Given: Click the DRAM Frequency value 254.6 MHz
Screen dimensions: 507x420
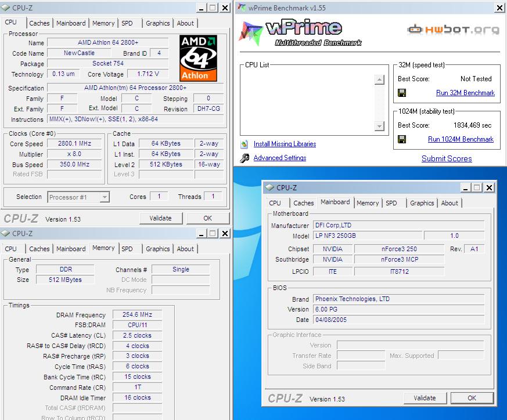Looking at the screenshot, I should tap(137, 314).
